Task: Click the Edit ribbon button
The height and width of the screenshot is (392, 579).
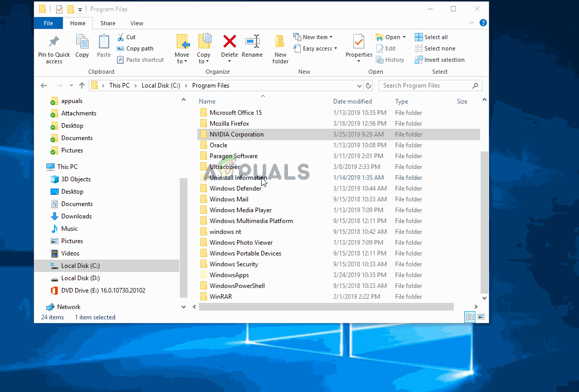Action: tap(386, 48)
